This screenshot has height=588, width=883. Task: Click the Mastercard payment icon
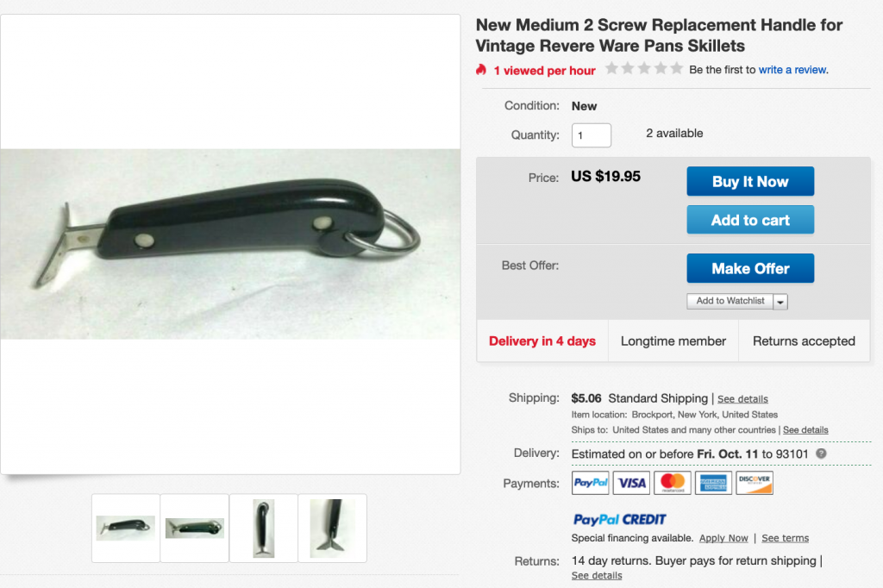[673, 483]
